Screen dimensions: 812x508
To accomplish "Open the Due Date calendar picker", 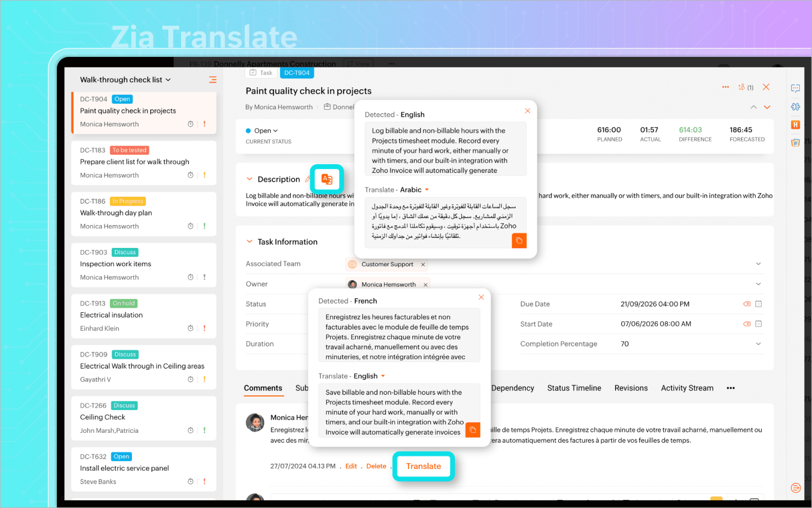I will [758, 304].
